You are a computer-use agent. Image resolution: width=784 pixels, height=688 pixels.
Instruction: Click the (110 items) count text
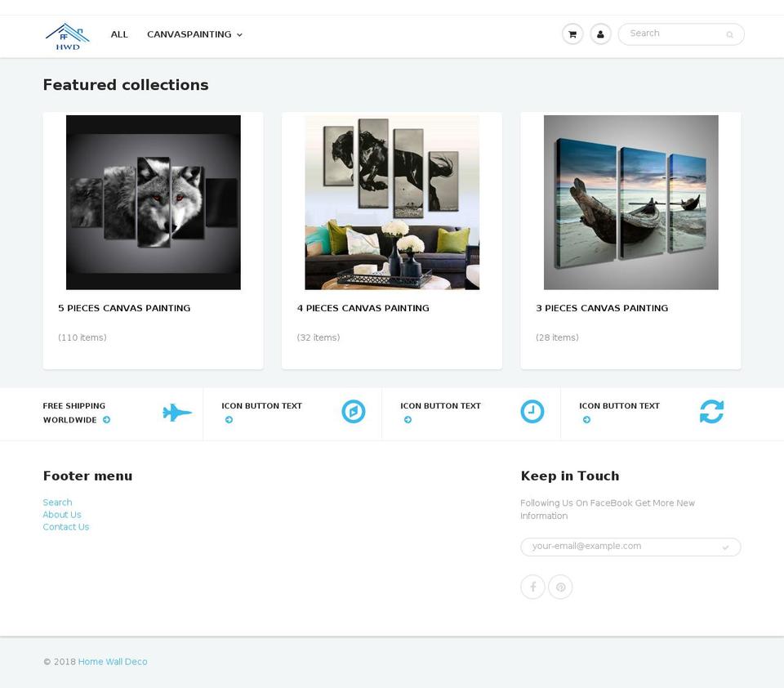coord(82,337)
